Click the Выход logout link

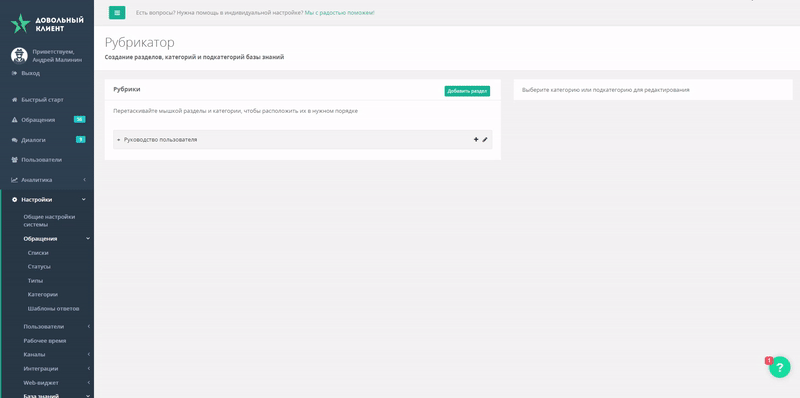[30, 73]
